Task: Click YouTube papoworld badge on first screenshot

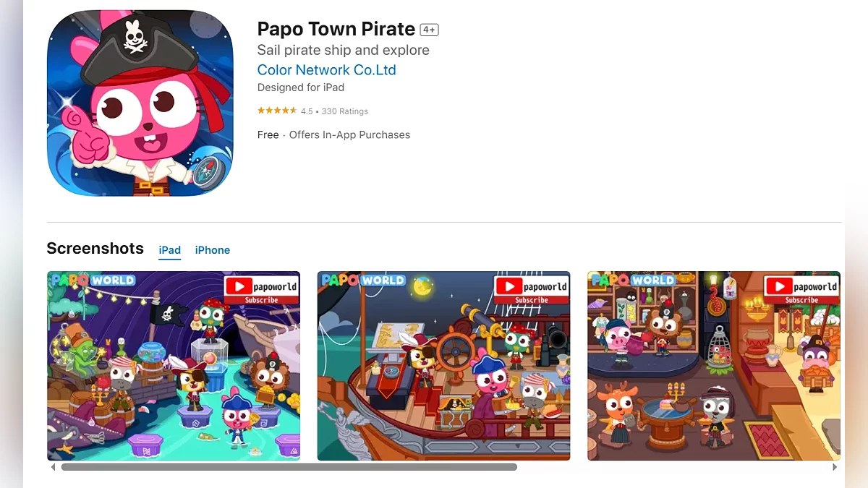Action: [x=261, y=290]
